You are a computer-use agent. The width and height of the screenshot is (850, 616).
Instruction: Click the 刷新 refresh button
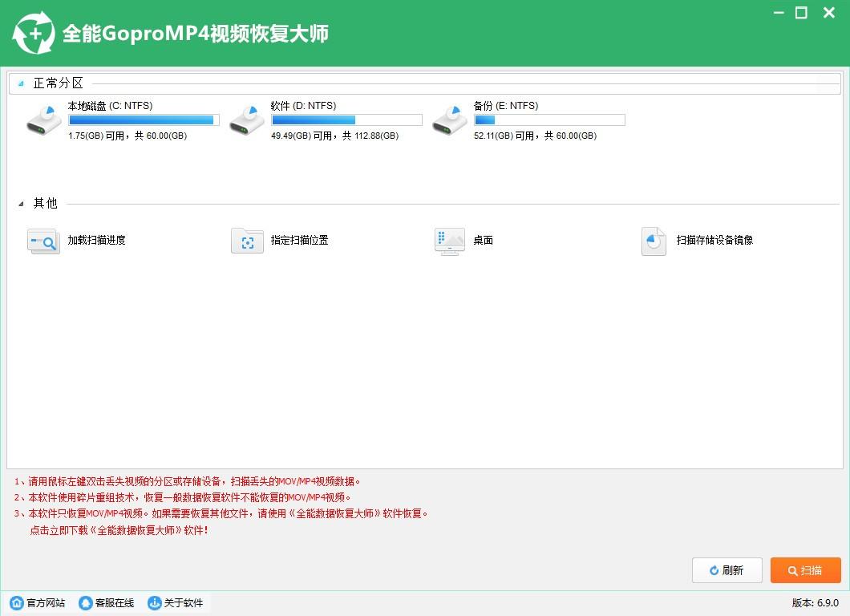point(727,570)
